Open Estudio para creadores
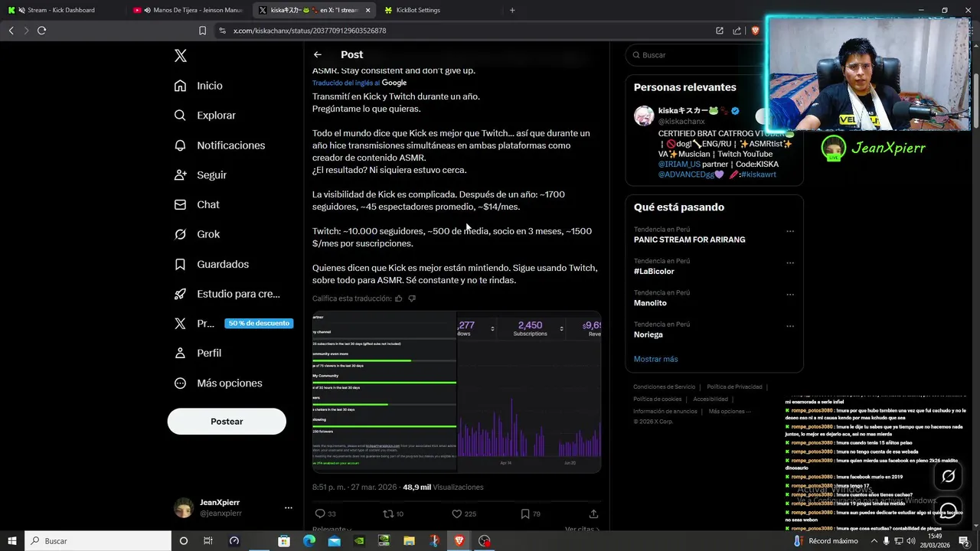980x551 pixels. [x=227, y=294]
